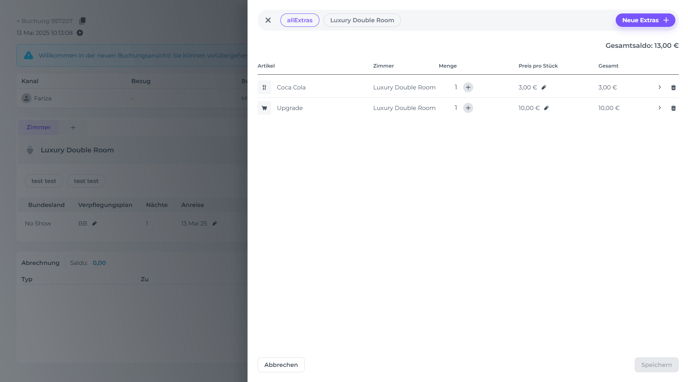Screen dimensions: 688x382
Task: Click the Preis pro Stück column header
Action: 538,66
